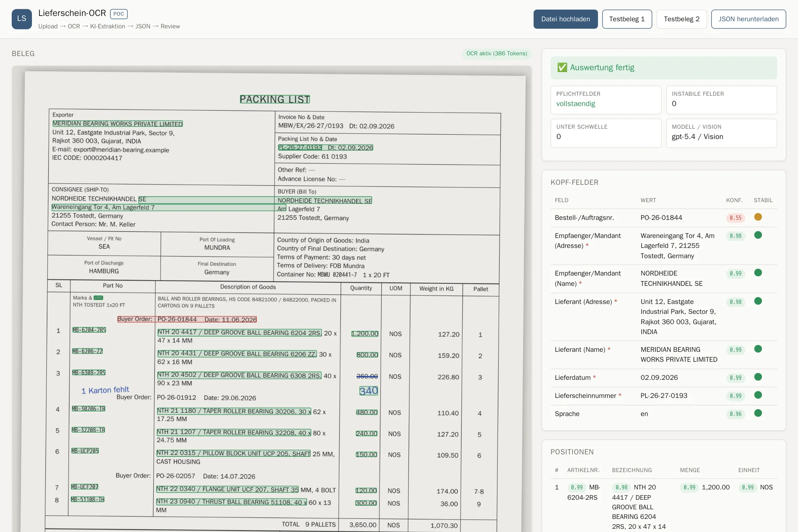Click the green stability dot for Sprache
Image resolution: width=798 pixels, height=532 pixels.
[x=758, y=413]
